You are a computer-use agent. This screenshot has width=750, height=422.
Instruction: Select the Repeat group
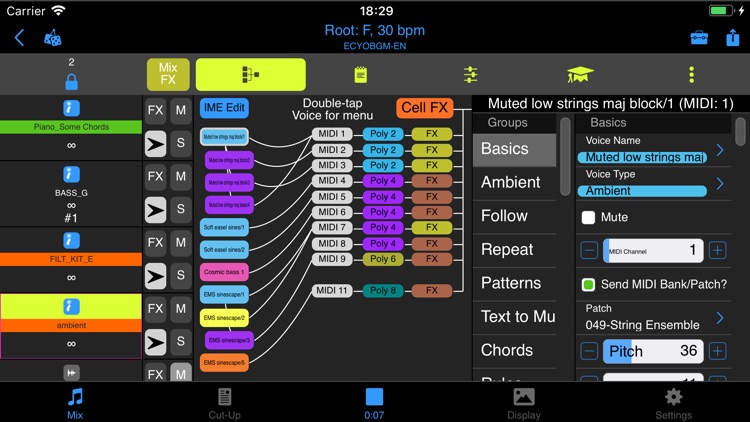click(x=515, y=249)
